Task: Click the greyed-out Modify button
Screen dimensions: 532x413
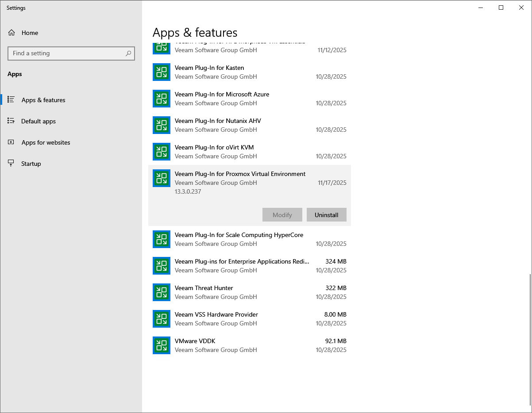Action: [x=282, y=215]
